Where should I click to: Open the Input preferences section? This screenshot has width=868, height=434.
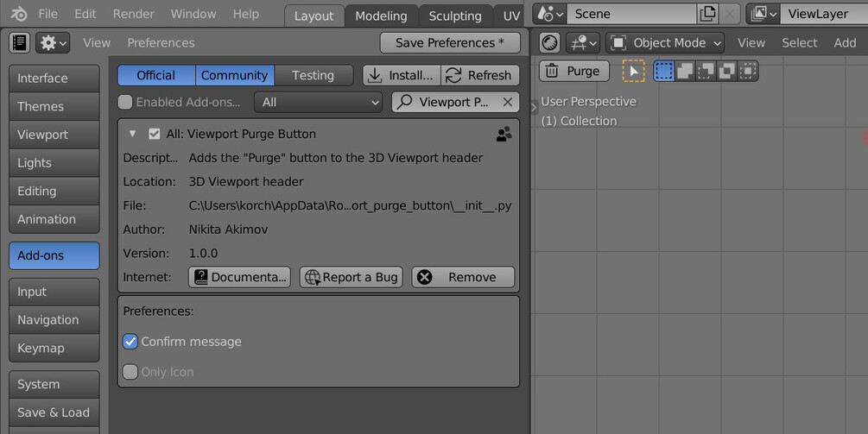point(54,292)
